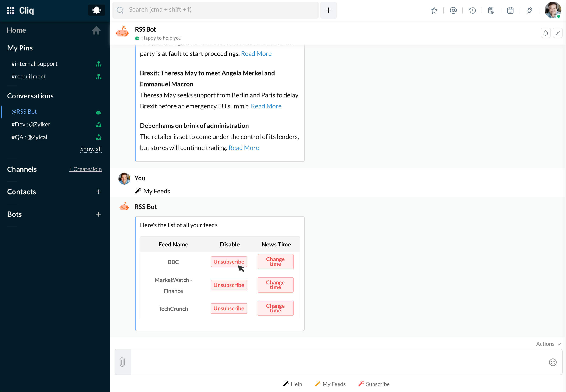
Task: Click the BBC feed name cell
Action: [173, 262]
